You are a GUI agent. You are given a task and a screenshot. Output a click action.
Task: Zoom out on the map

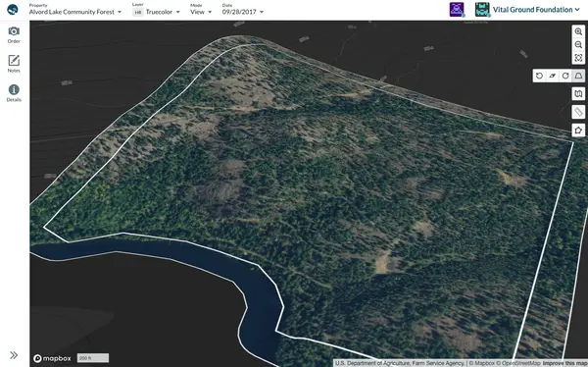578,45
